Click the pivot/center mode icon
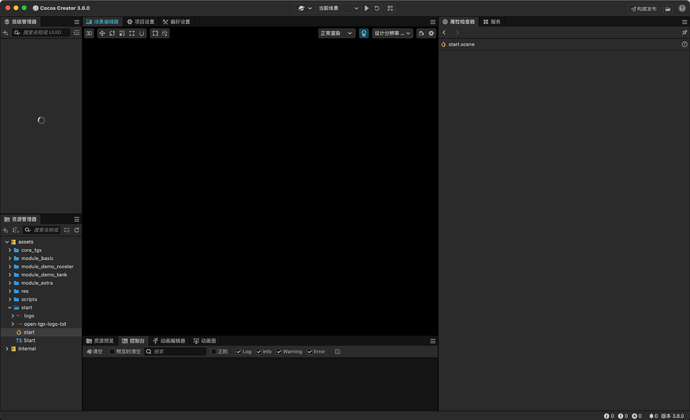 pos(155,33)
